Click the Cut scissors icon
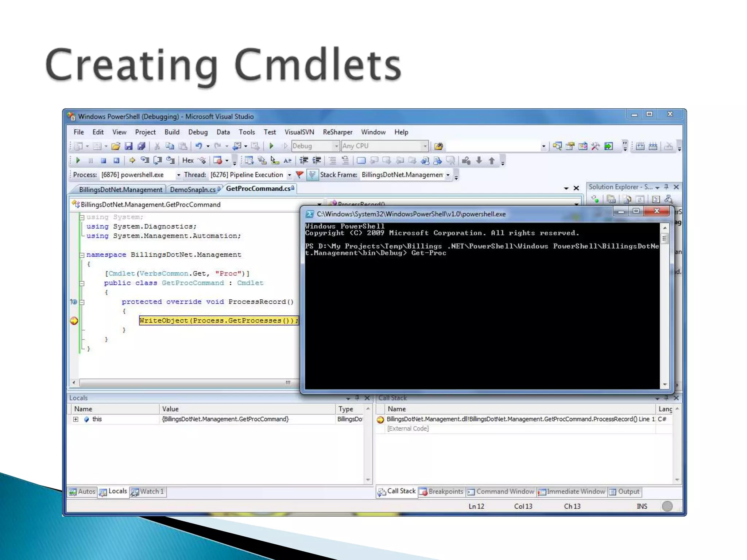 (x=157, y=146)
